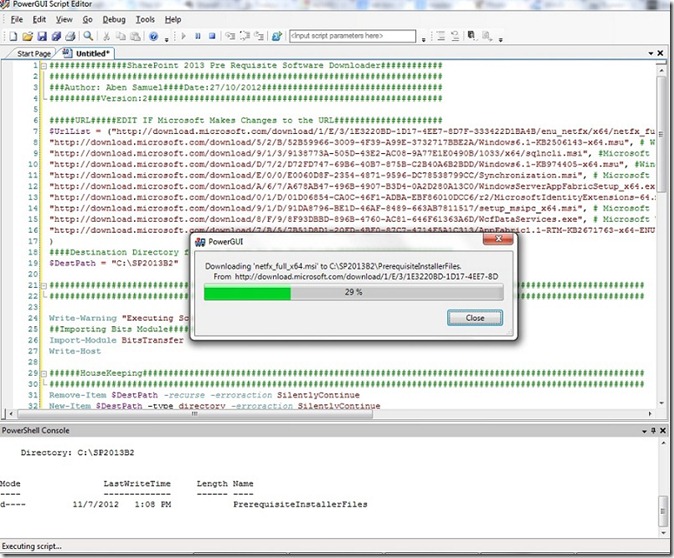This screenshot has height=558, width=674.
Task: Close the PowerShell Console panel
Action: [x=663, y=430]
